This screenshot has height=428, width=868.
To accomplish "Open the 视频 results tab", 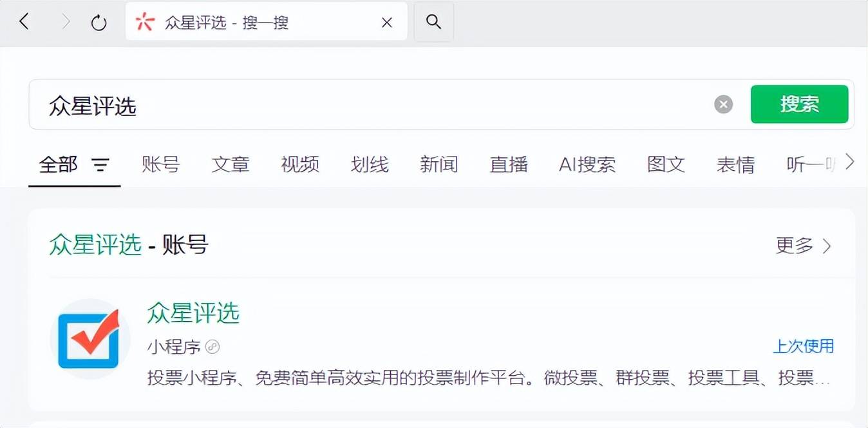I will [299, 165].
